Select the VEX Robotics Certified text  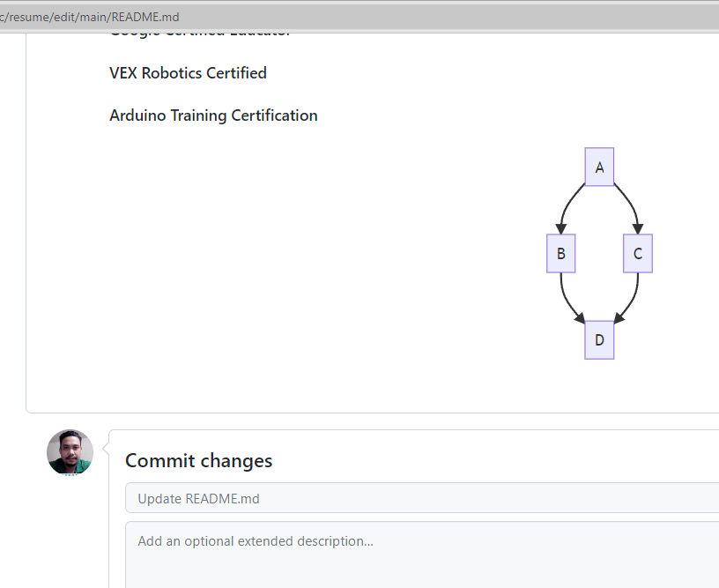click(x=188, y=73)
